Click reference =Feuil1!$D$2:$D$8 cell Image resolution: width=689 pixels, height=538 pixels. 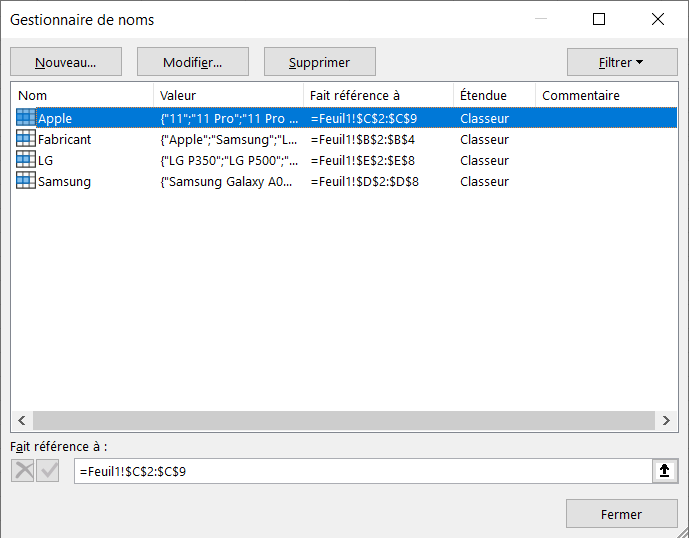coord(364,182)
